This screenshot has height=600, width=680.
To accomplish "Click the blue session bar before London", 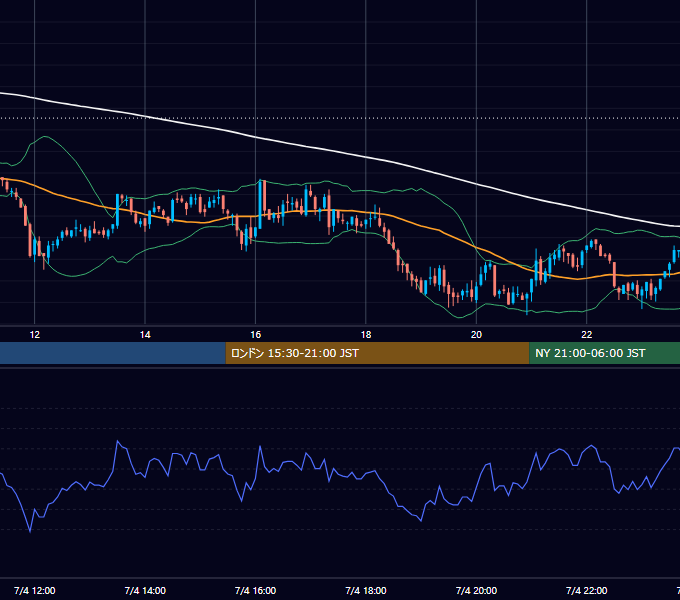I will click(113, 353).
